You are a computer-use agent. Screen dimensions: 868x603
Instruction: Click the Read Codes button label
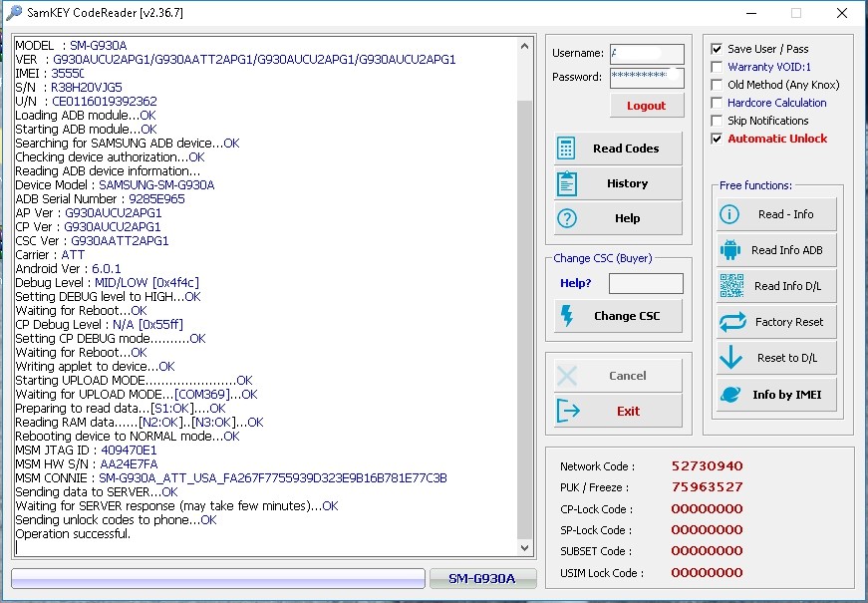(626, 149)
